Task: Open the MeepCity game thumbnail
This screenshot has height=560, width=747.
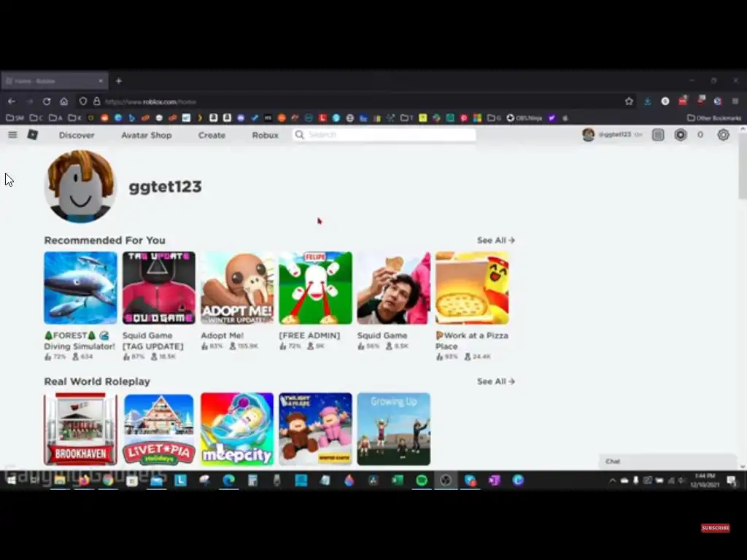Action: pyautogui.click(x=237, y=429)
